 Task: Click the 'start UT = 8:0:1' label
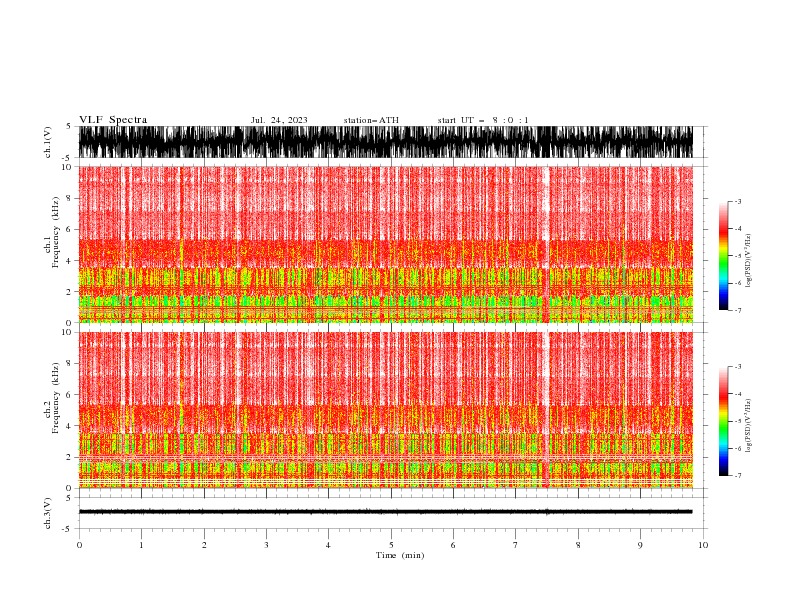(483, 120)
